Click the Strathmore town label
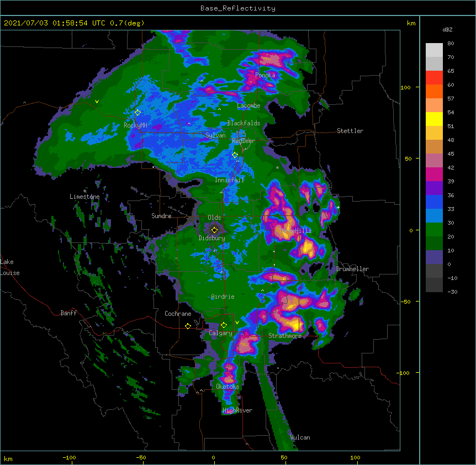This screenshot has height=465, width=476. [285, 336]
